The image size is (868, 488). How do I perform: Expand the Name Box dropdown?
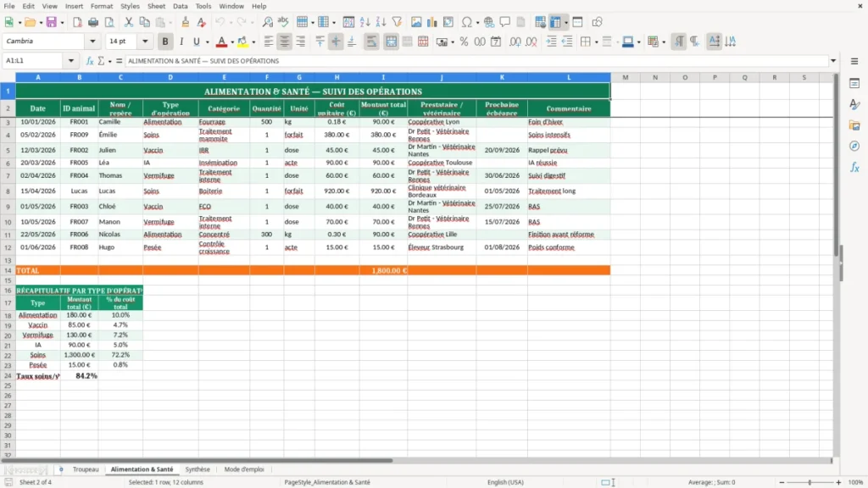click(71, 61)
